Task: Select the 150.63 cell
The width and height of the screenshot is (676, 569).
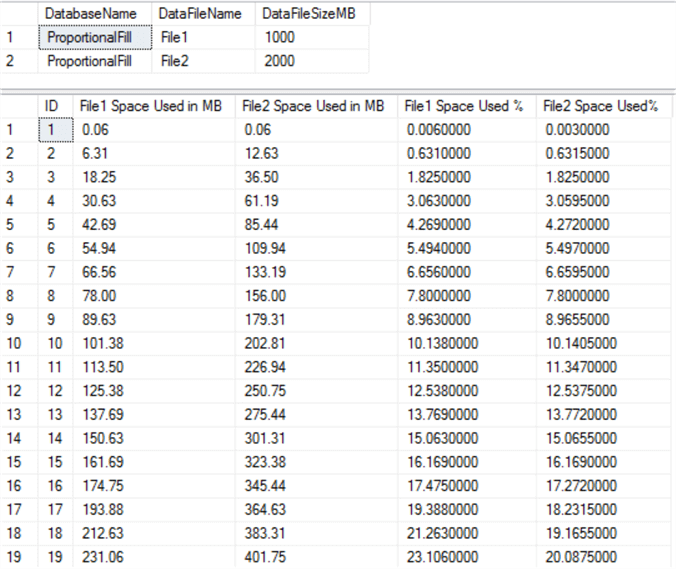Action: point(154,438)
